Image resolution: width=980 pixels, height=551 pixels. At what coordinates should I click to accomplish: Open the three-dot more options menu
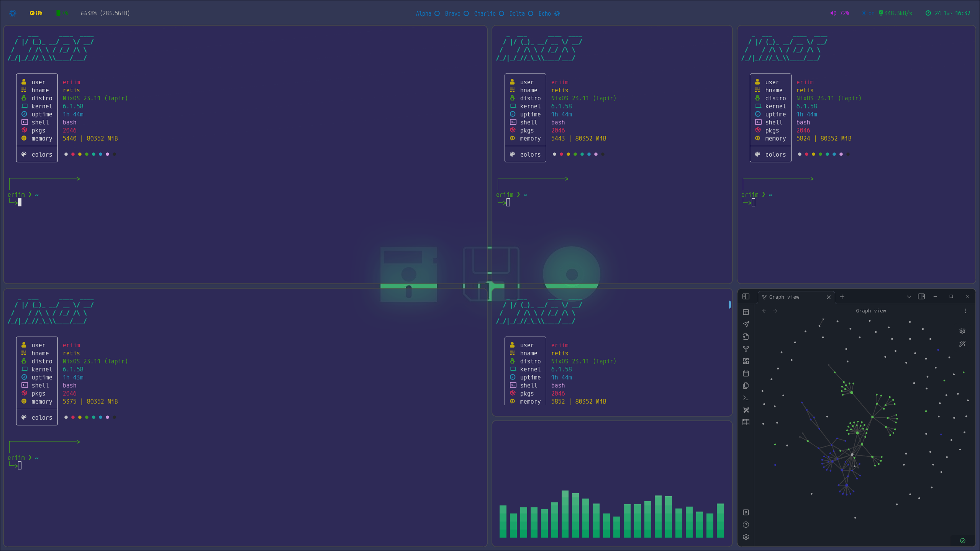[965, 311]
